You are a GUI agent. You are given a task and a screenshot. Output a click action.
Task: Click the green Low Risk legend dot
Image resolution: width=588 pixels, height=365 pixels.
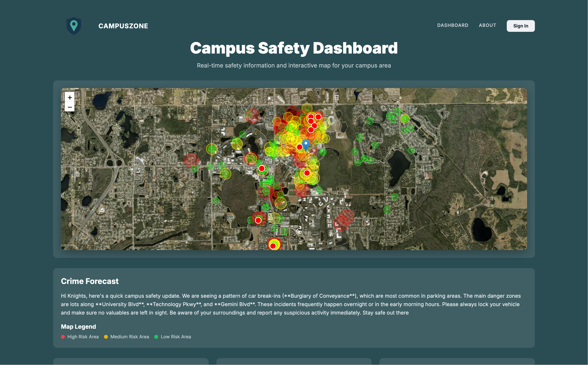coord(156,337)
